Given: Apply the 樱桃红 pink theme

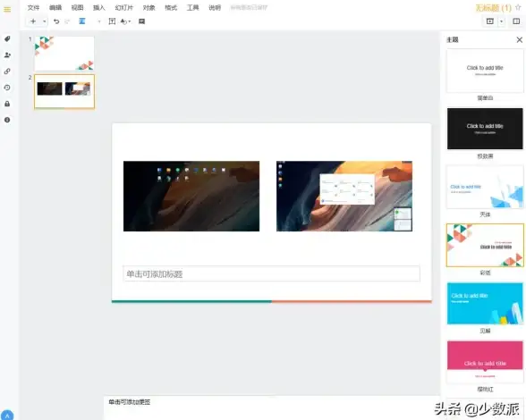Looking at the screenshot, I should (485, 362).
